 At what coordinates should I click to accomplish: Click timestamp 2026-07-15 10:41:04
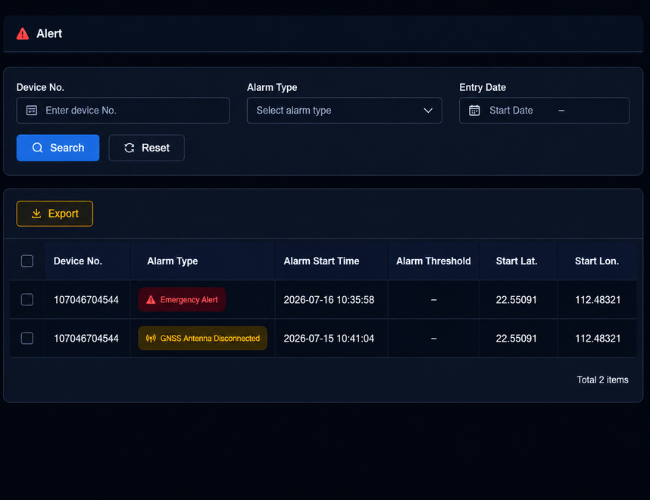(x=329, y=338)
